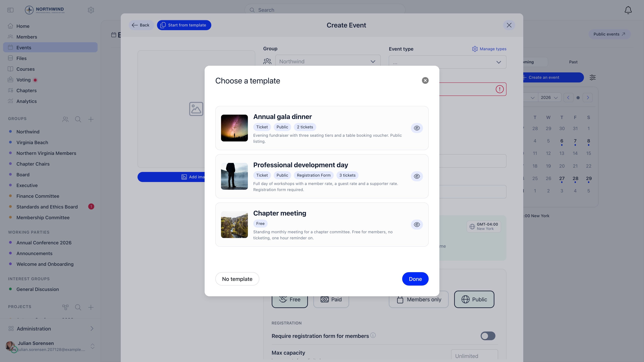Open the year 2026 dropdown
The image size is (644, 362).
pyautogui.click(x=549, y=97)
